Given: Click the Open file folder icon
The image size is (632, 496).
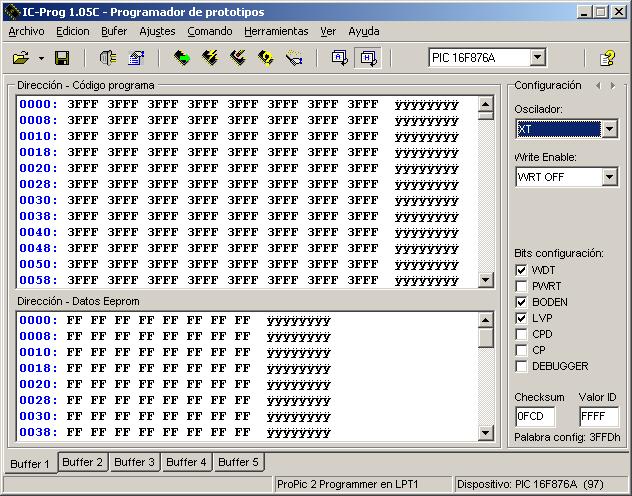Looking at the screenshot, I should coord(20,58).
